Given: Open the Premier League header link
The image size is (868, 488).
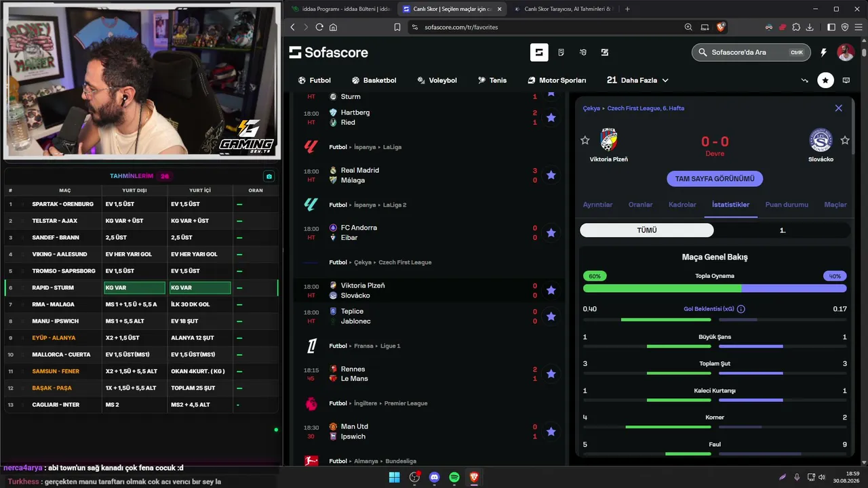Looking at the screenshot, I should click(x=406, y=403).
